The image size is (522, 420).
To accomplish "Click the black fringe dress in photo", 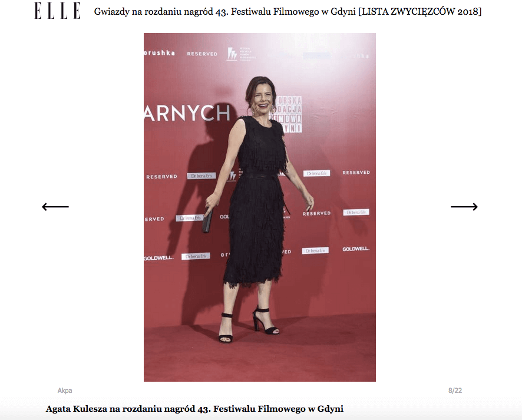I will 256,201.
